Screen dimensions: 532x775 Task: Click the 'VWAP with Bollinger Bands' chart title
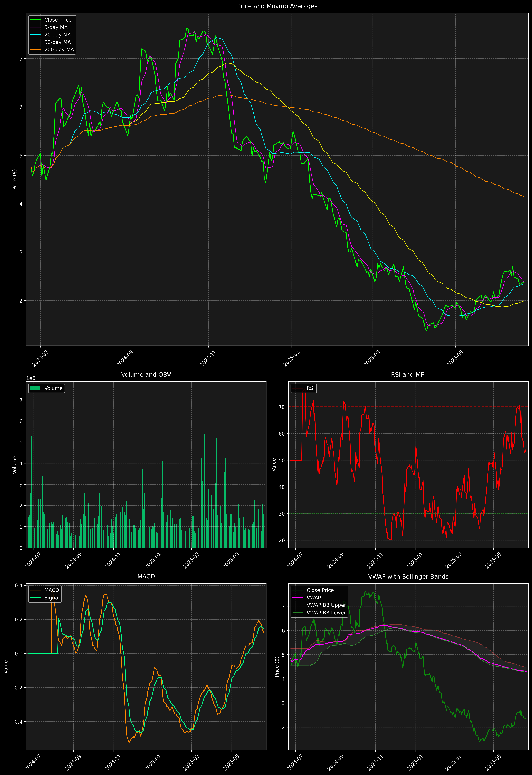(408, 577)
